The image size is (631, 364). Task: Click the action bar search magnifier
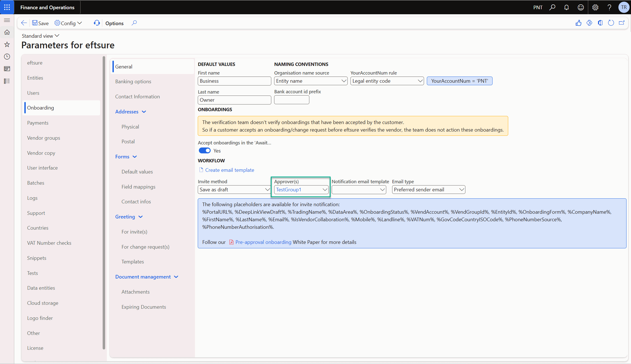pyautogui.click(x=134, y=23)
